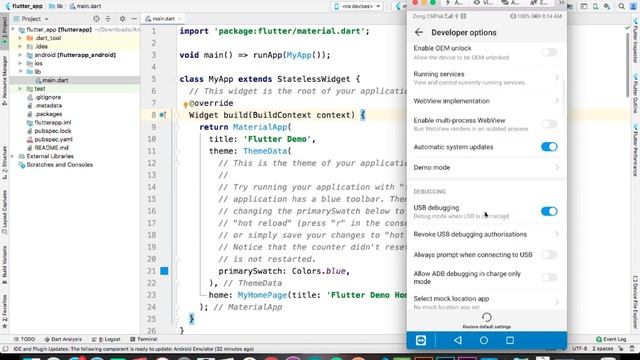640x360 pixels.
Task: Expand the .dart_tool folder
Action: click(x=20, y=38)
